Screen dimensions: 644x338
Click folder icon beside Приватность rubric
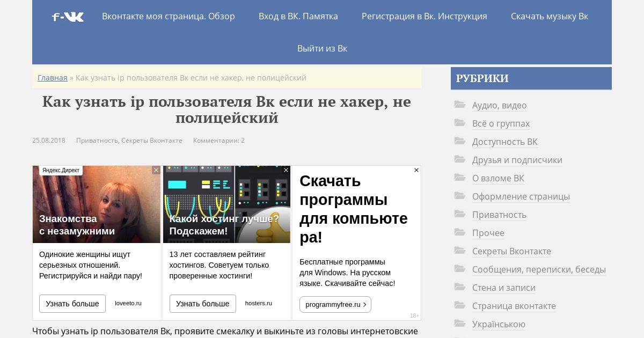(460, 214)
